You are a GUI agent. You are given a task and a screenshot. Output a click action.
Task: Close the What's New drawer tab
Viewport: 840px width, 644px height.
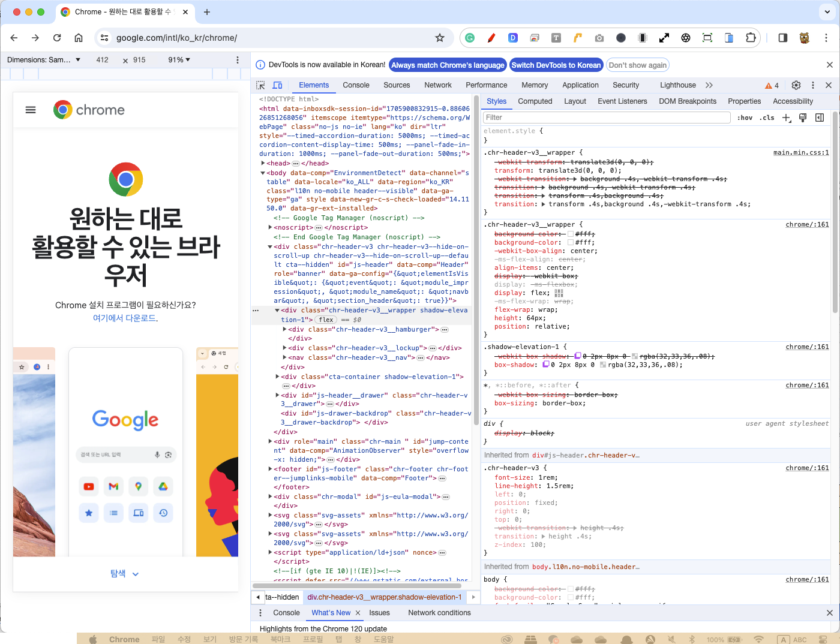tap(358, 613)
